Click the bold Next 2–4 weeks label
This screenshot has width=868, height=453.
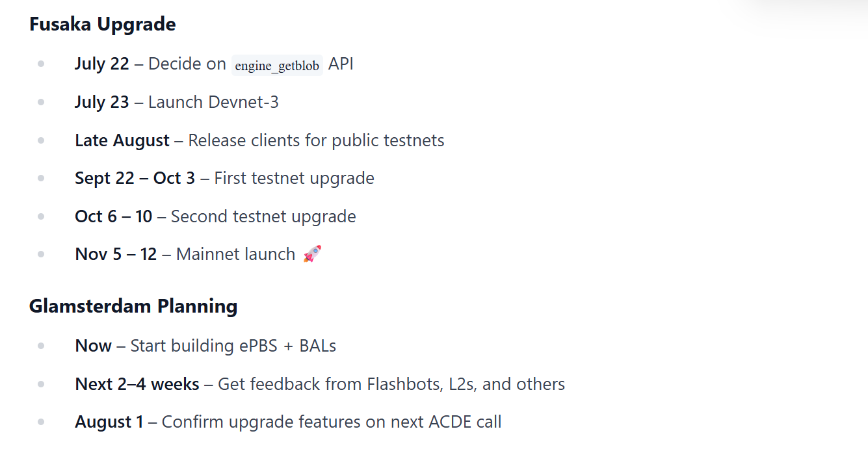(137, 384)
